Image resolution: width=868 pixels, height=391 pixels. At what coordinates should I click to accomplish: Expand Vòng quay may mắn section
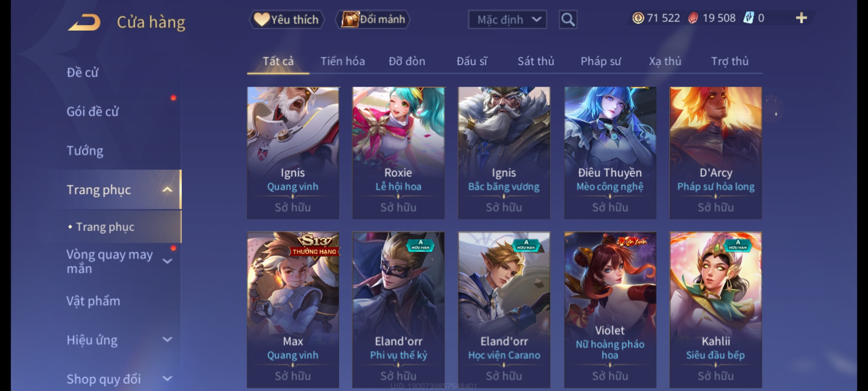(167, 261)
